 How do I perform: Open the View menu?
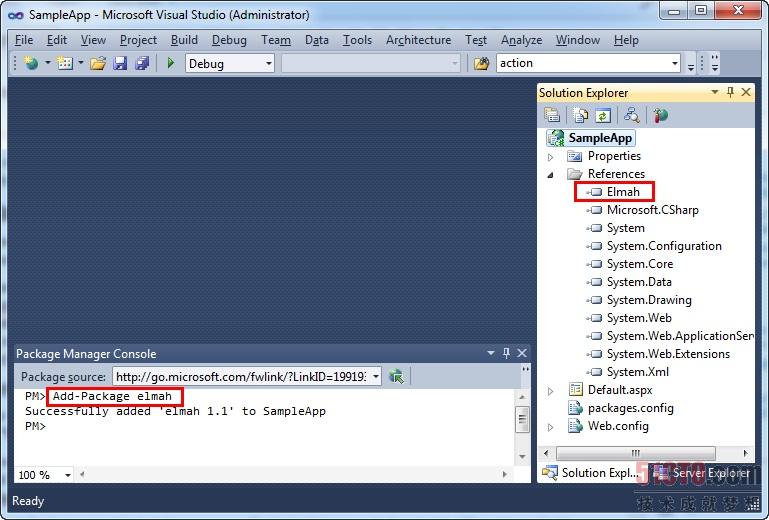93,40
